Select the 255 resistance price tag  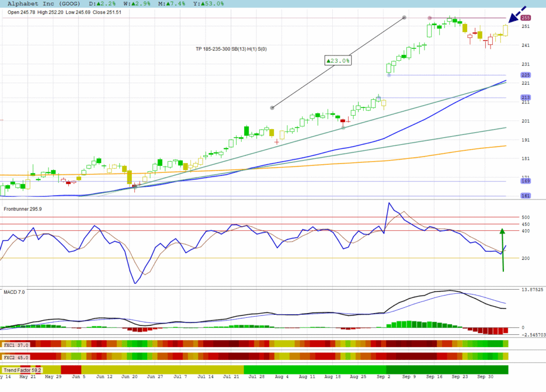pyautogui.click(x=525, y=18)
